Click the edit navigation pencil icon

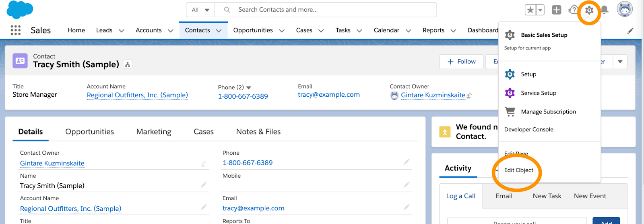[630, 31]
